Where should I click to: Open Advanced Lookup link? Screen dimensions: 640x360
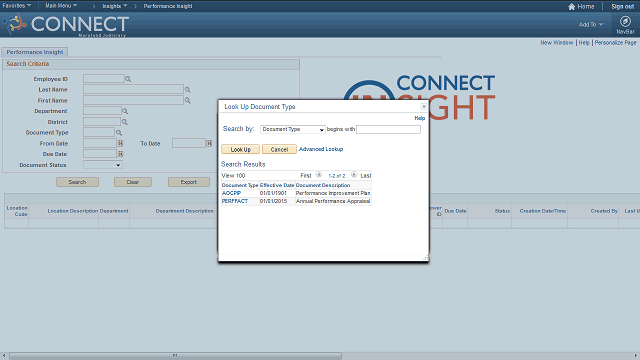(x=321, y=149)
